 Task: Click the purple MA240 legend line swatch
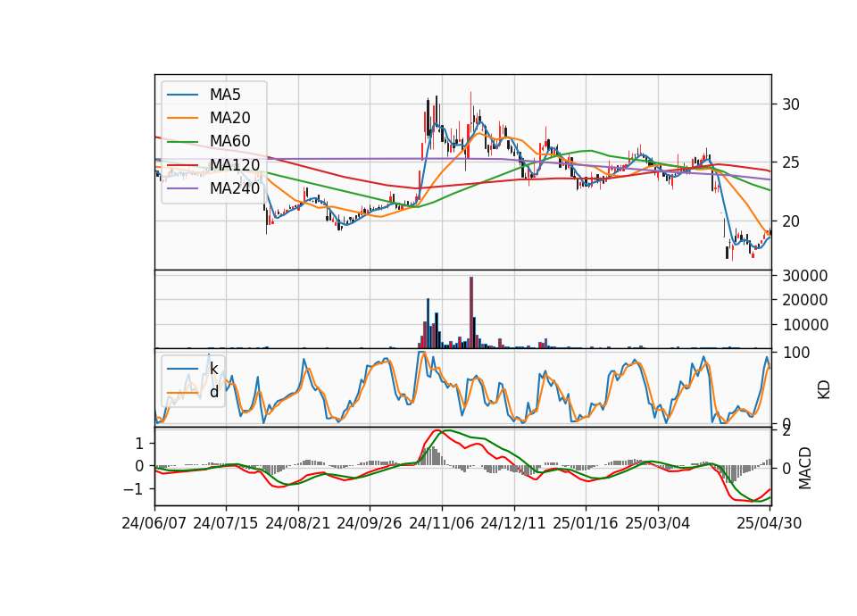[182, 188]
